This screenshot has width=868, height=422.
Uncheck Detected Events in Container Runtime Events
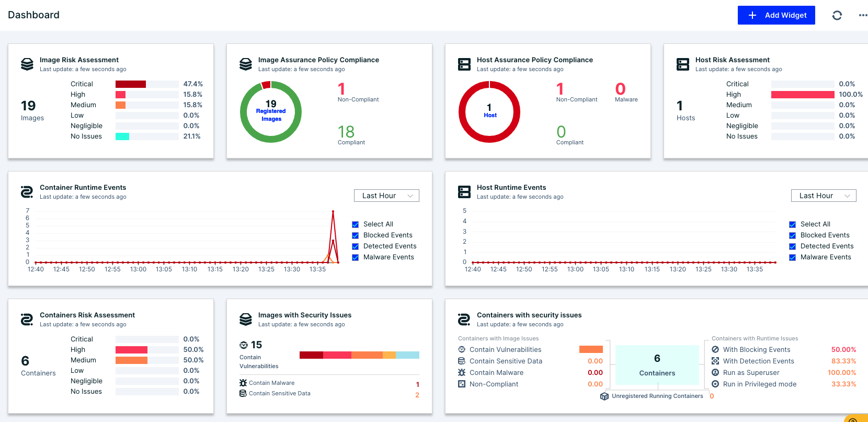356,246
